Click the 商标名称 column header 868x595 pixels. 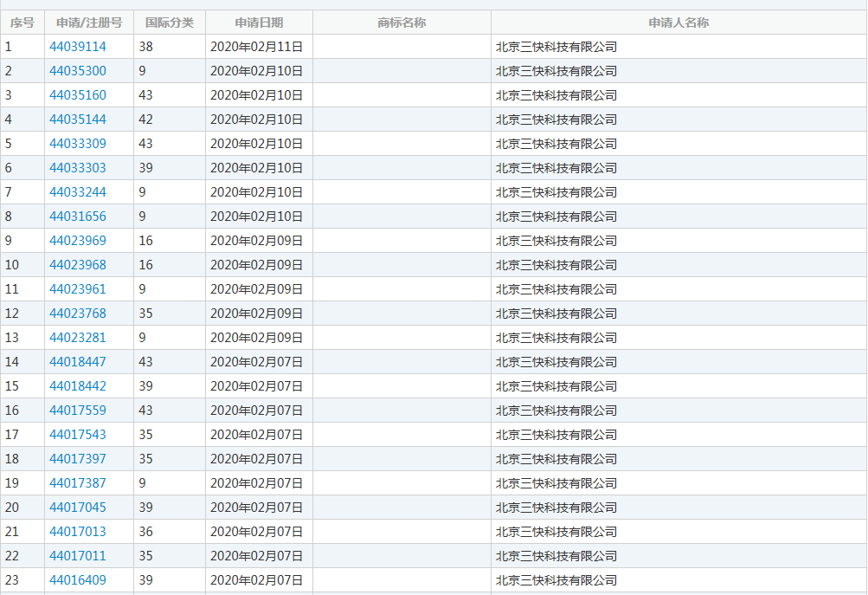pyautogui.click(x=402, y=23)
